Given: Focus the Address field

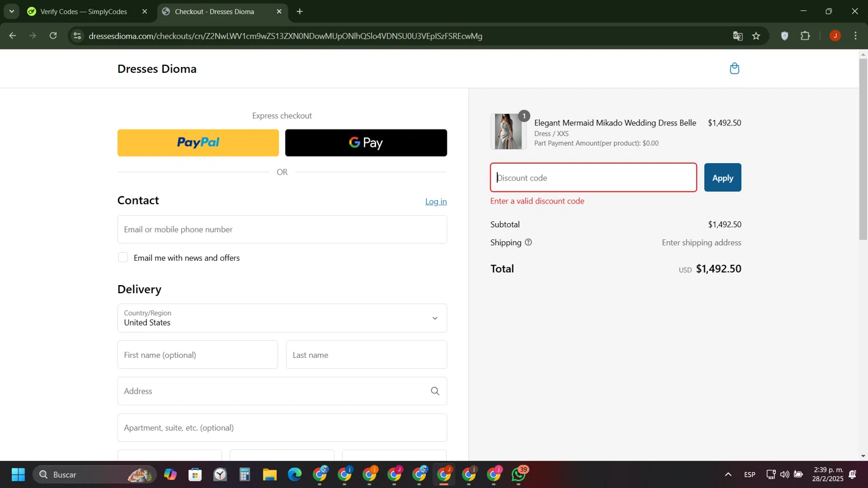Looking at the screenshot, I should pyautogui.click(x=282, y=391).
